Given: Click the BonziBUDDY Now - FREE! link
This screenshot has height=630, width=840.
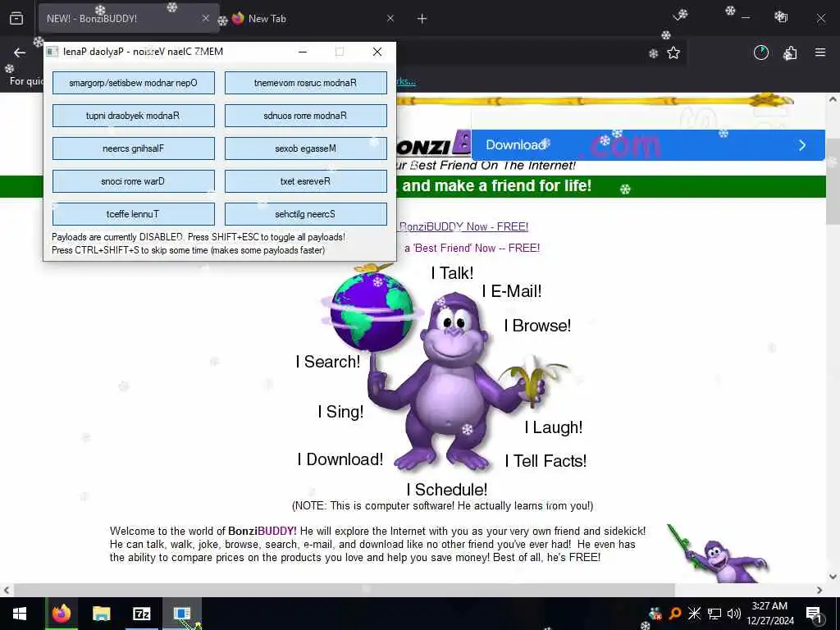Looking at the screenshot, I should (x=464, y=226).
